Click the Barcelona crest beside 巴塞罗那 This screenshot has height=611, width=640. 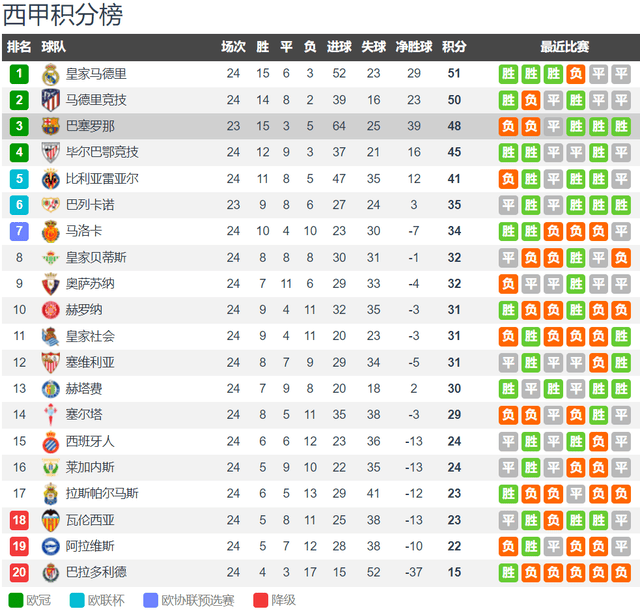(50, 126)
